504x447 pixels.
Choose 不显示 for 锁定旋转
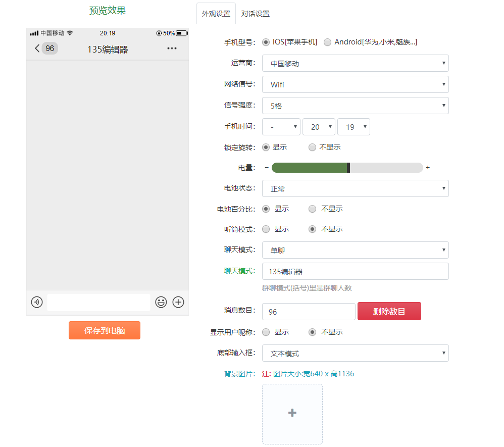[x=313, y=147]
